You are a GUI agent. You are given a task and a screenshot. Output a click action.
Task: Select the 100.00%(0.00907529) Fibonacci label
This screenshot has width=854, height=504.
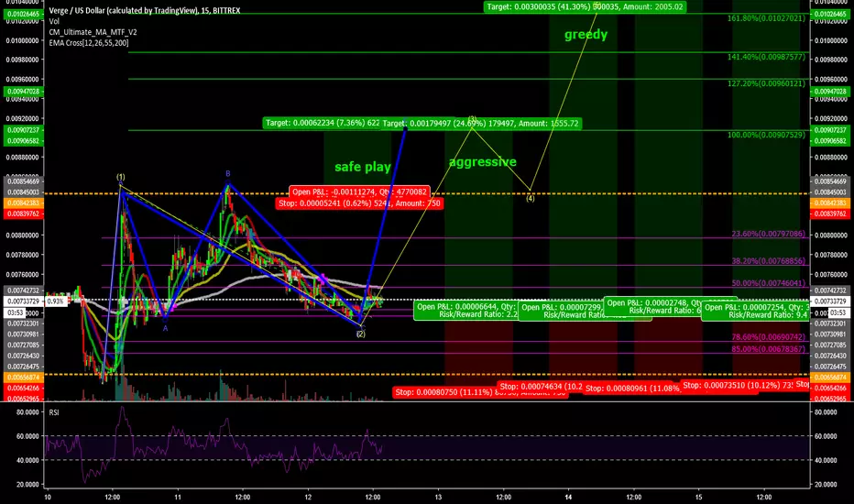pyautogui.click(x=766, y=135)
